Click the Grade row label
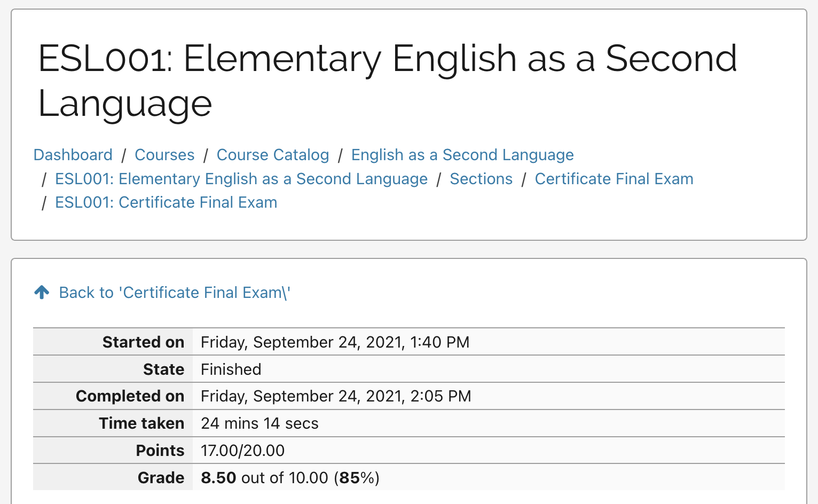This screenshot has height=504, width=818. tap(161, 478)
